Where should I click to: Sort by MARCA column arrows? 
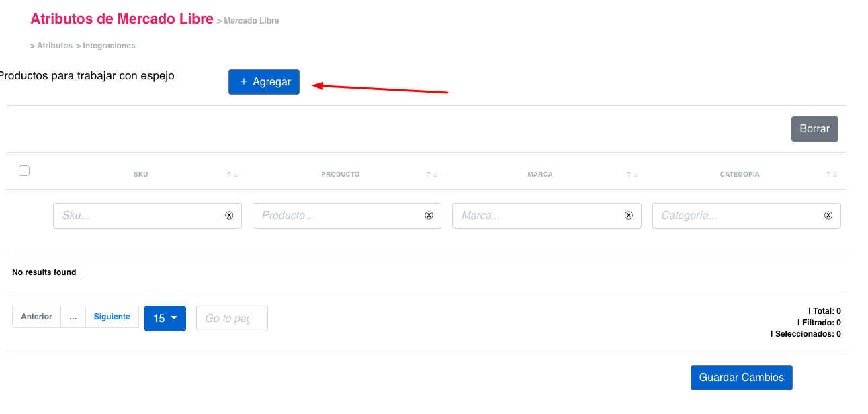click(x=632, y=175)
